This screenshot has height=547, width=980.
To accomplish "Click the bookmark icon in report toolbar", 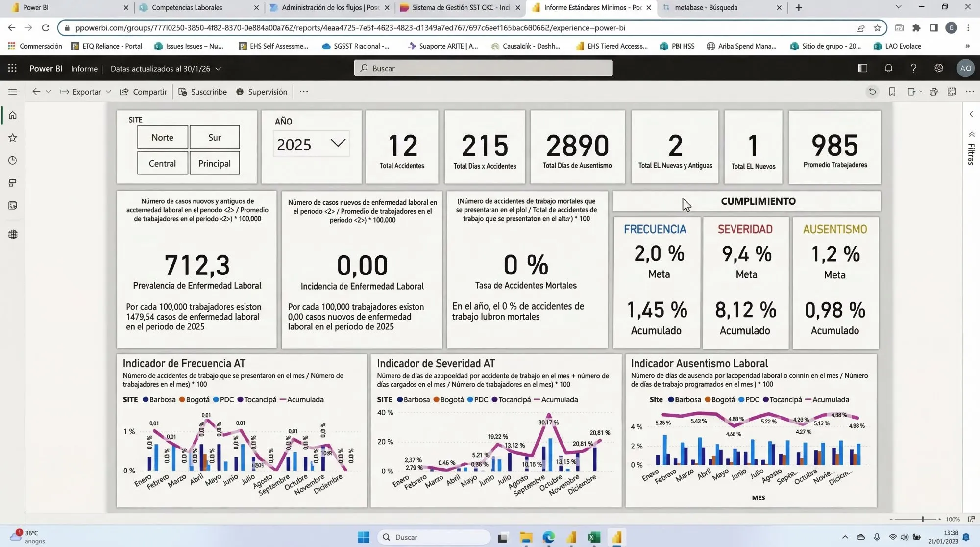I will [x=892, y=92].
